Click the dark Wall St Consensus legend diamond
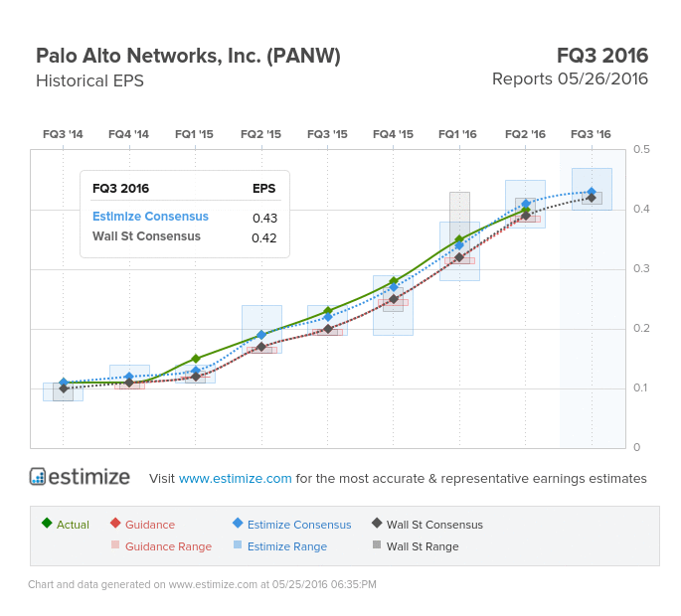Viewport: 681px width, 616px height. [x=377, y=523]
